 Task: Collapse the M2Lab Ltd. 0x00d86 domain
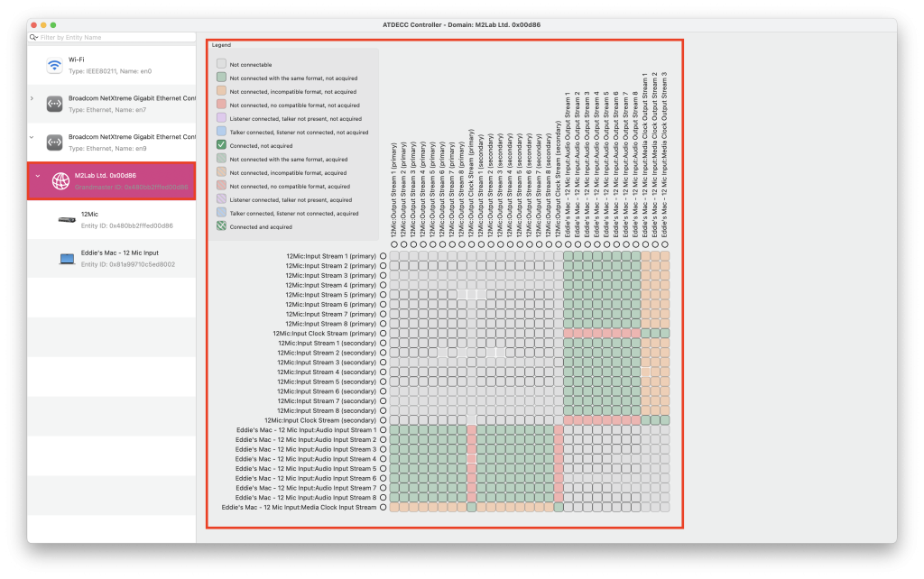tap(35, 176)
